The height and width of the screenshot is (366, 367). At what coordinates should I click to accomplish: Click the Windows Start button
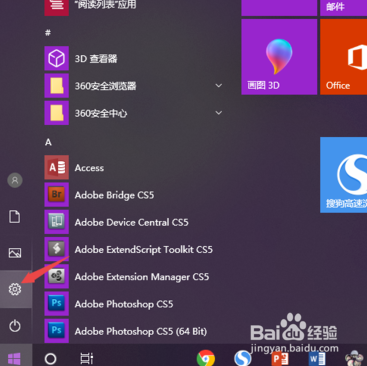pyautogui.click(x=15, y=359)
